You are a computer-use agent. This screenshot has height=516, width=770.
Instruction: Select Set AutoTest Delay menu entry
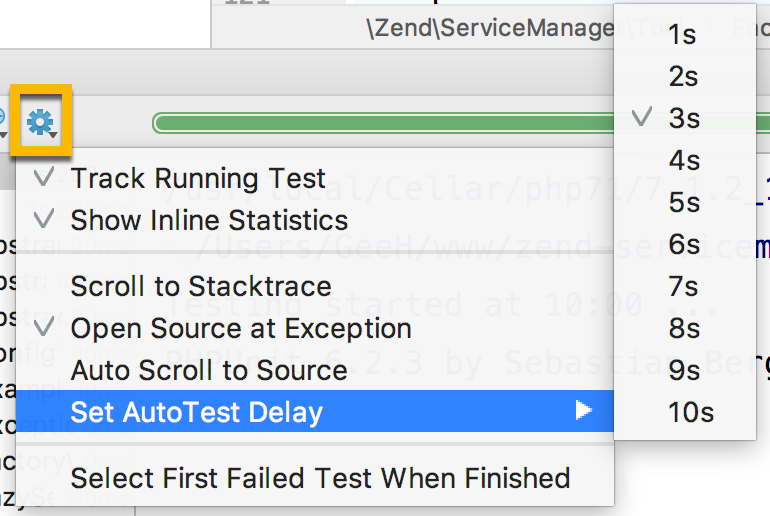pos(315,411)
